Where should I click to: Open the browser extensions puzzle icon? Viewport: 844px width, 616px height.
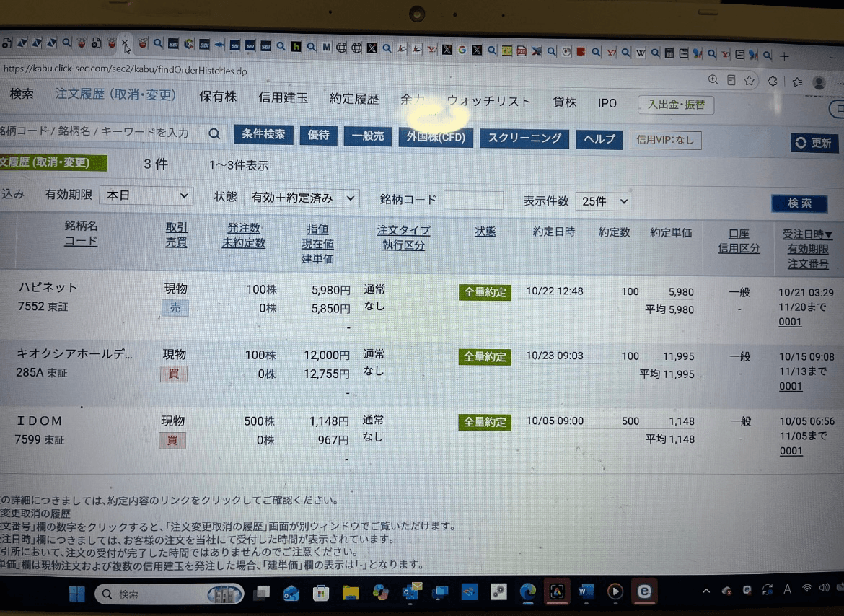click(773, 81)
